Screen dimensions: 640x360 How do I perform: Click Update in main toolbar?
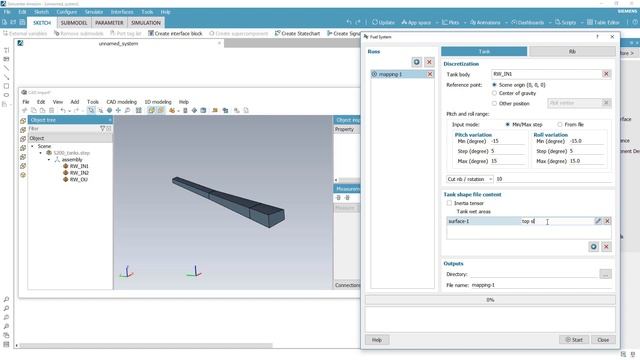click(383, 22)
